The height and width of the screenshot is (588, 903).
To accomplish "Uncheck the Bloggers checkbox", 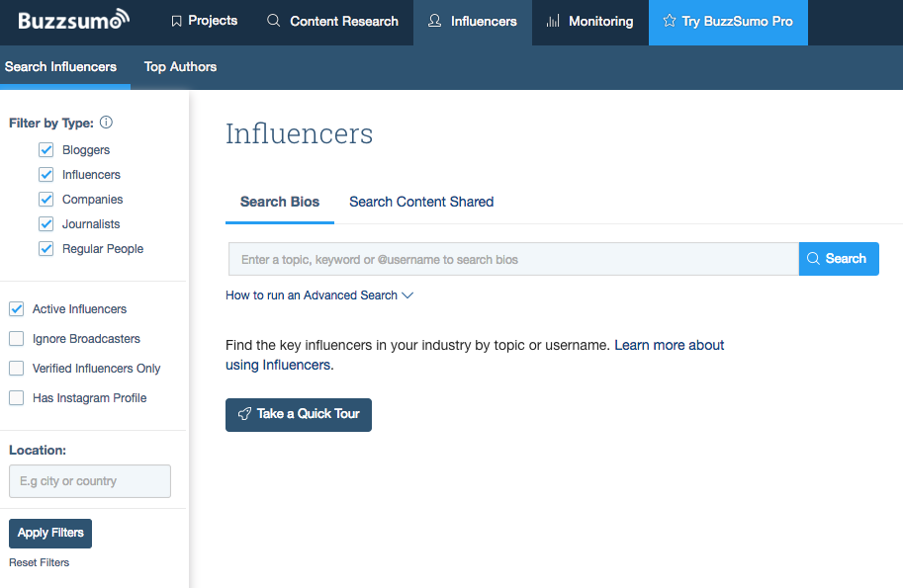I will [x=46, y=149].
